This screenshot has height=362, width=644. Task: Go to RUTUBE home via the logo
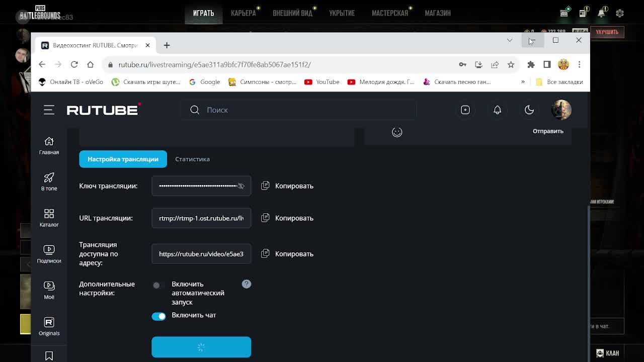tap(104, 110)
